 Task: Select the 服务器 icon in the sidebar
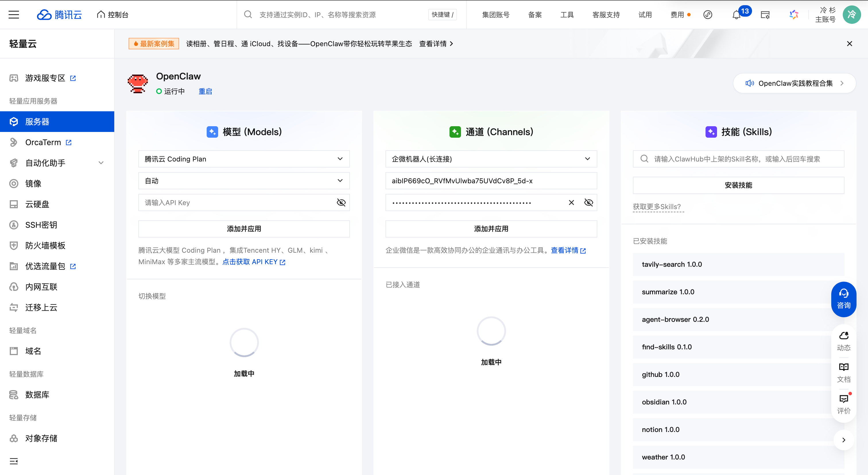(x=14, y=122)
